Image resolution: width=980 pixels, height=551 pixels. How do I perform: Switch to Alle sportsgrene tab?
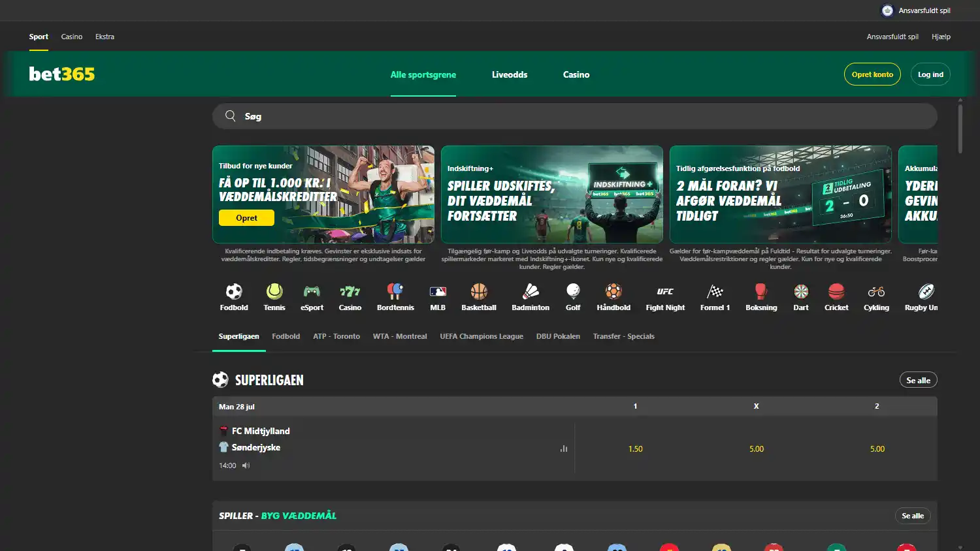pyautogui.click(x=423, y=74)
